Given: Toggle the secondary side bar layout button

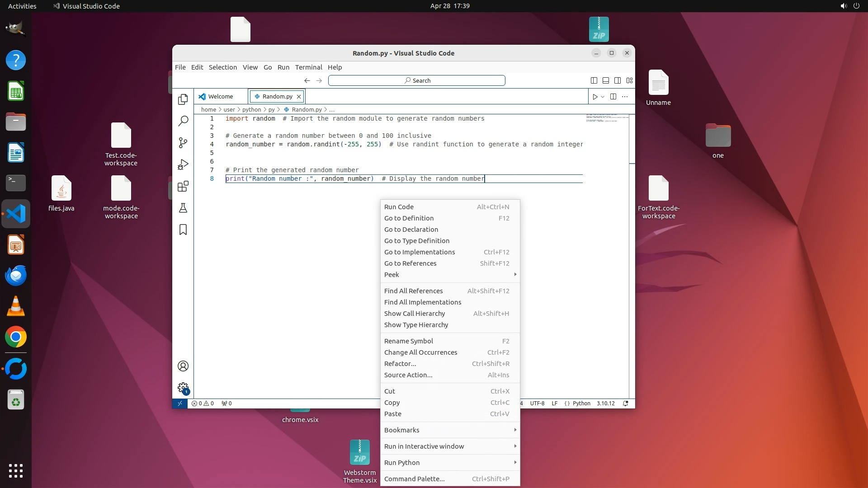Looking at the screenshot, I should click(x=617, y=80).
